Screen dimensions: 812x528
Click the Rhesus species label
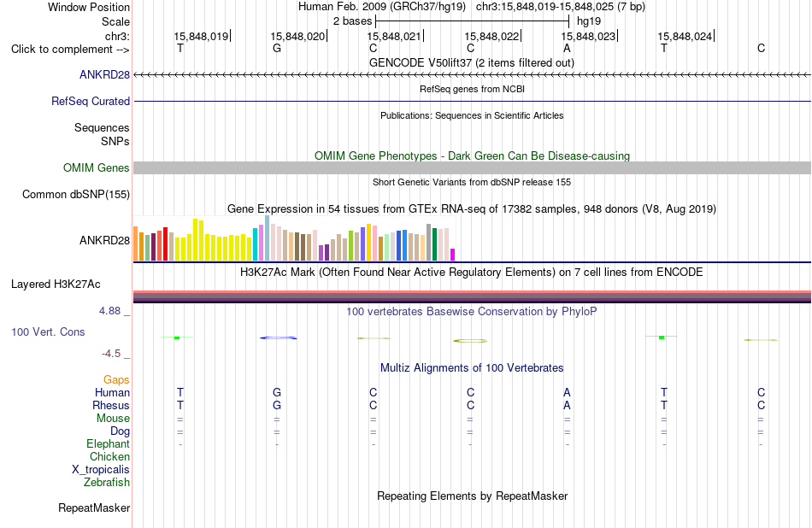click(111, 405)
